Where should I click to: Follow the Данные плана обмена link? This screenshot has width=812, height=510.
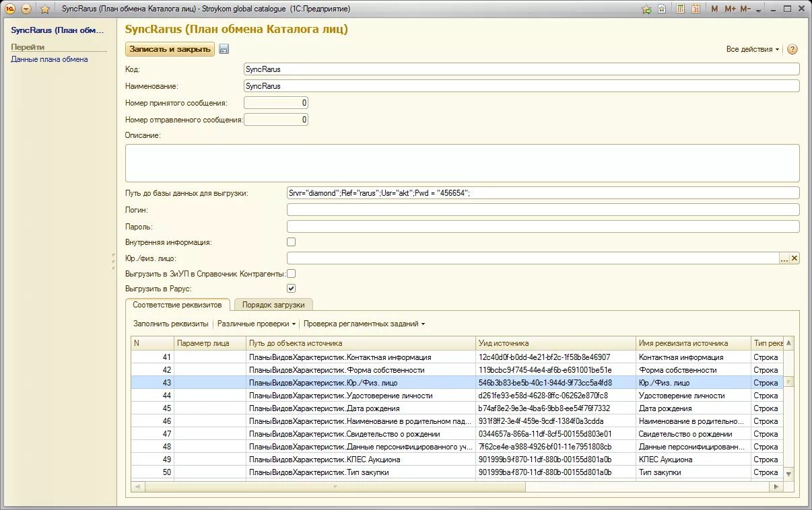(x=49, y=59)
